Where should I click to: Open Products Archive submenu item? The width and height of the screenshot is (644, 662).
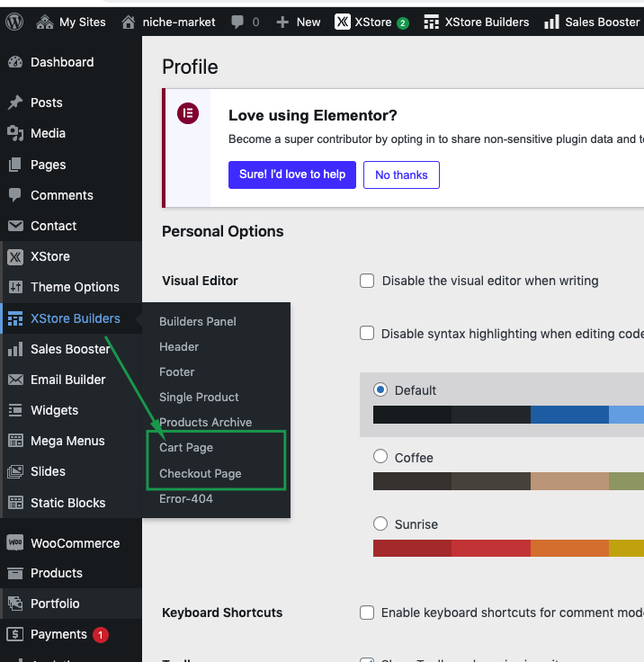tap(206, 422)
